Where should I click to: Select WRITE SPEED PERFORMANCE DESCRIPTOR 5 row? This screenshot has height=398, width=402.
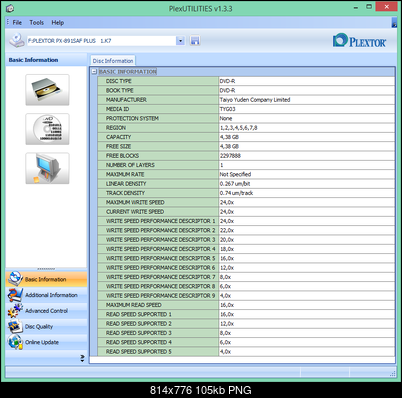(246, 258)
